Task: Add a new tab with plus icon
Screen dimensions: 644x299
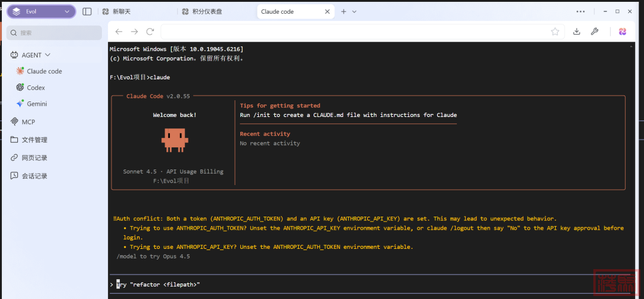Action: pyautogui.click(x=343, y=11)
